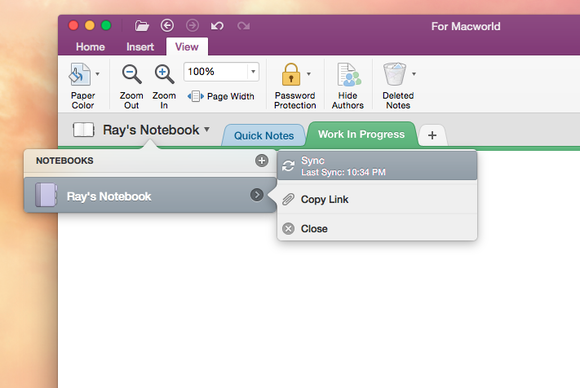Go back with the left arrow button
Screen dimensions: 580x388
[x=167, y=26]
